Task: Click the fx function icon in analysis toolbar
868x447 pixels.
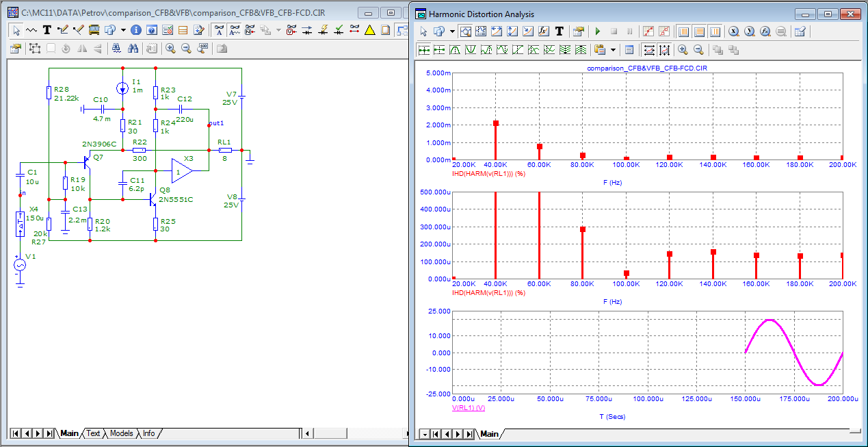Action: 544,31
